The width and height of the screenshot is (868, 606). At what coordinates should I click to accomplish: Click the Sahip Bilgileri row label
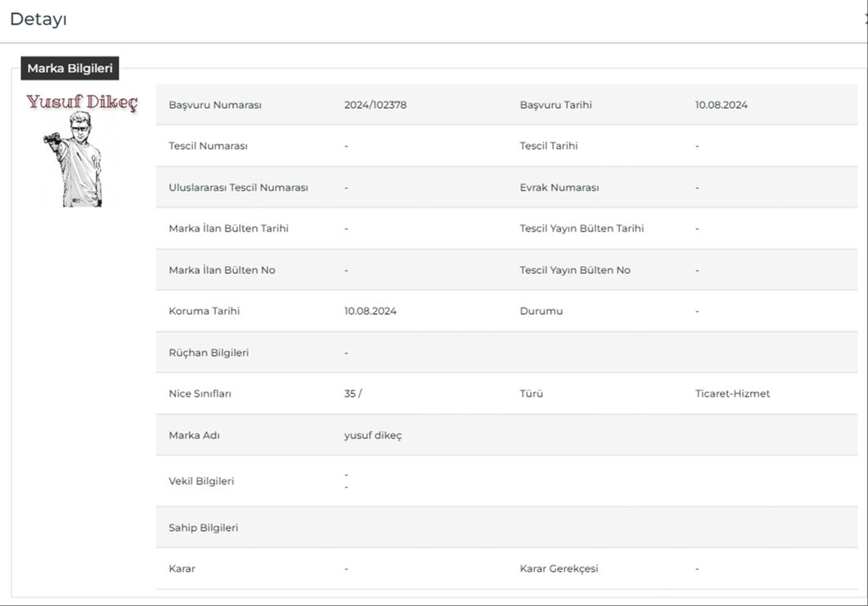(203, 527)
